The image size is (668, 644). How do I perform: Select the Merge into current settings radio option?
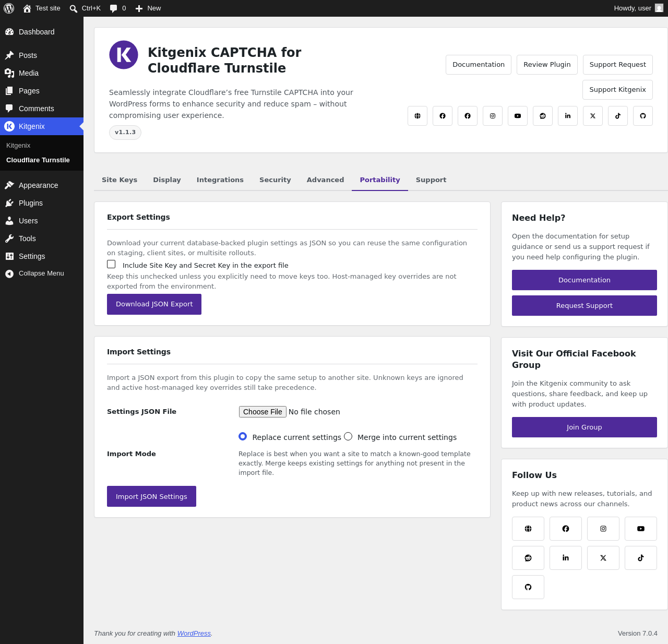coord(348,436)
